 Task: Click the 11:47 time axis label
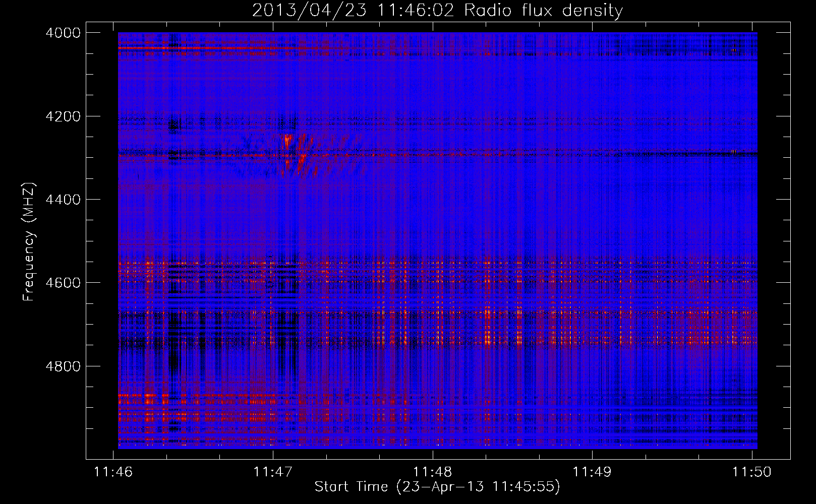pyautogui.click(x=273, y=472)
